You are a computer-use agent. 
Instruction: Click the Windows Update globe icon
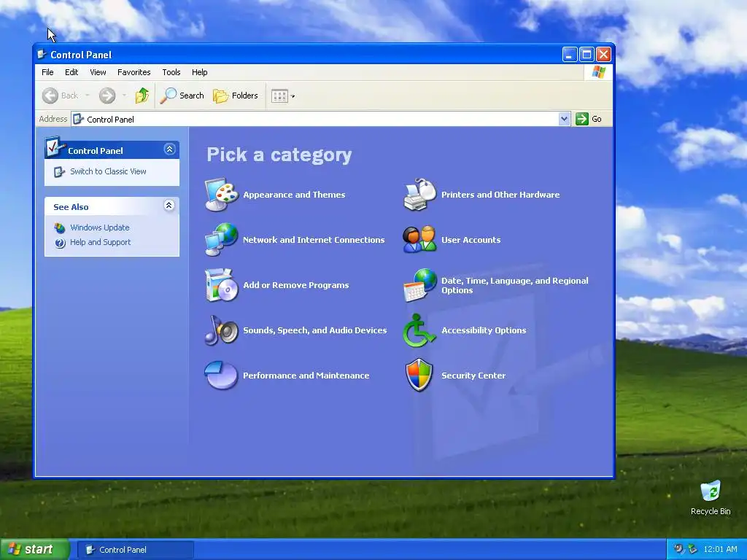[x=60, y=227]
